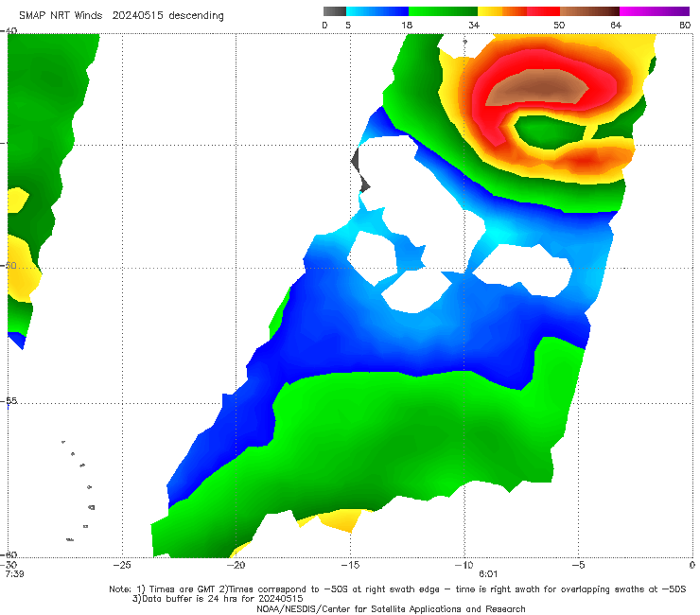Click the yellow-orange segment of the colorbar
The width and height of the screenshot is (700, 615).
point(502,11)
